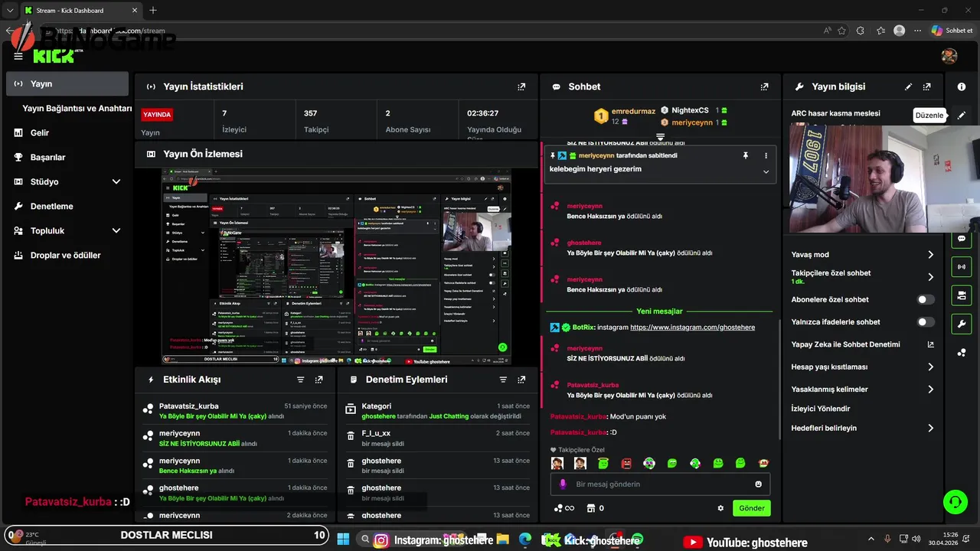Open user profile avatar at top right

coord(949,56)
